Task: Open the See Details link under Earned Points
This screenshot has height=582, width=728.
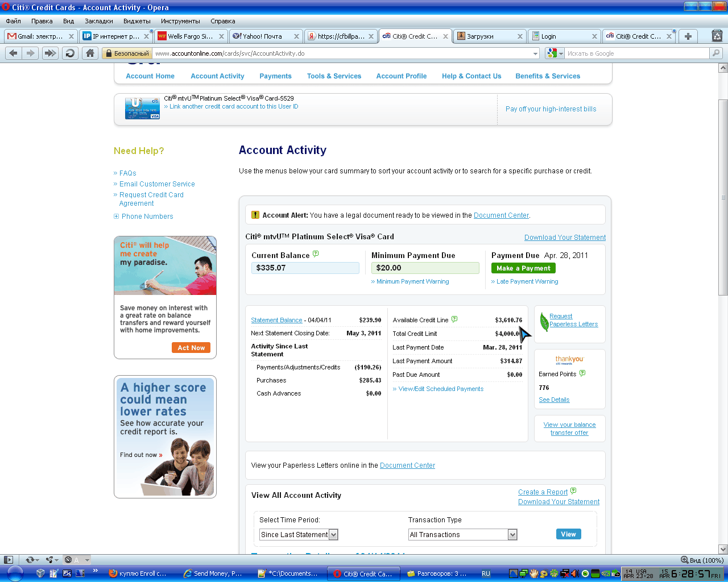Action: coord(554,400)
